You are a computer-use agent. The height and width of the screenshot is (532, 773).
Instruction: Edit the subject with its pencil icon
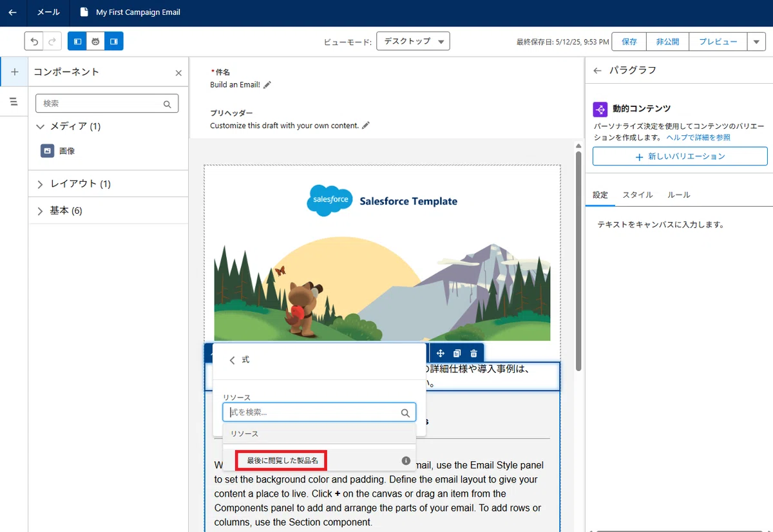coord(267,84)
